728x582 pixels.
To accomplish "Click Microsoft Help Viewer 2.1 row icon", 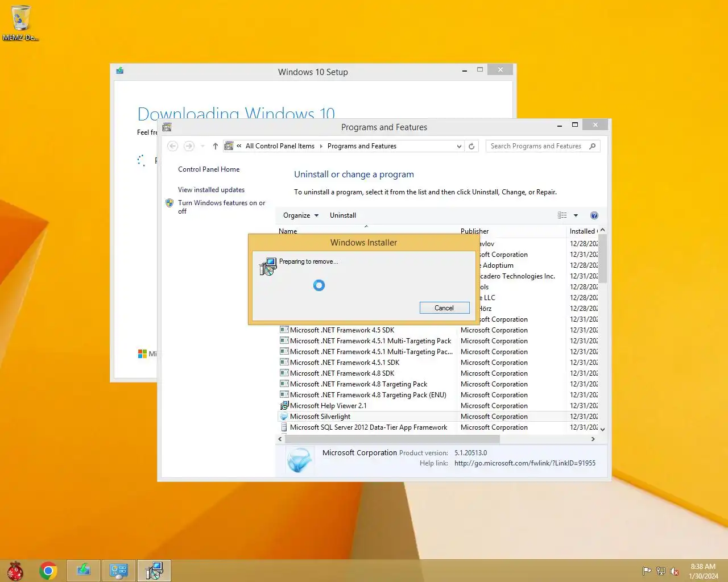I will 284,406.
